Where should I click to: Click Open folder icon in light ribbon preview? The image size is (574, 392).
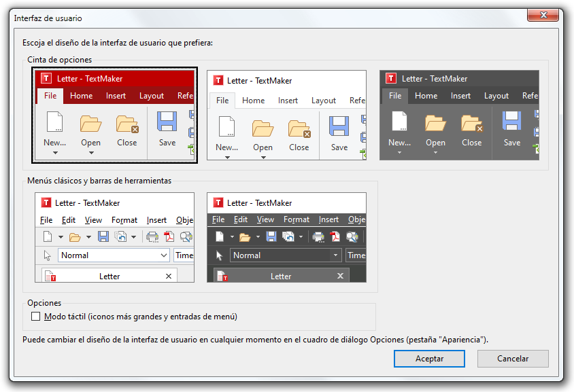pos(263,128)
